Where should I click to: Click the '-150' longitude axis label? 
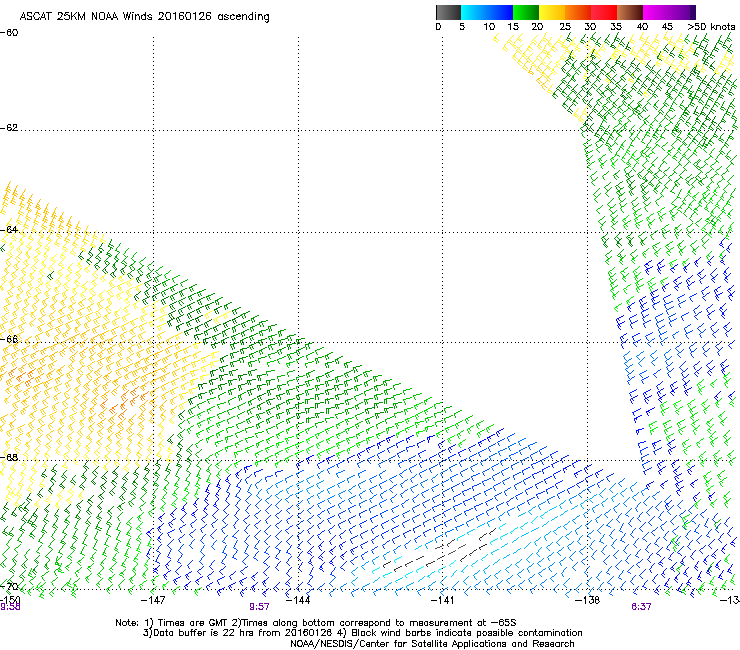tap(10, 599)
